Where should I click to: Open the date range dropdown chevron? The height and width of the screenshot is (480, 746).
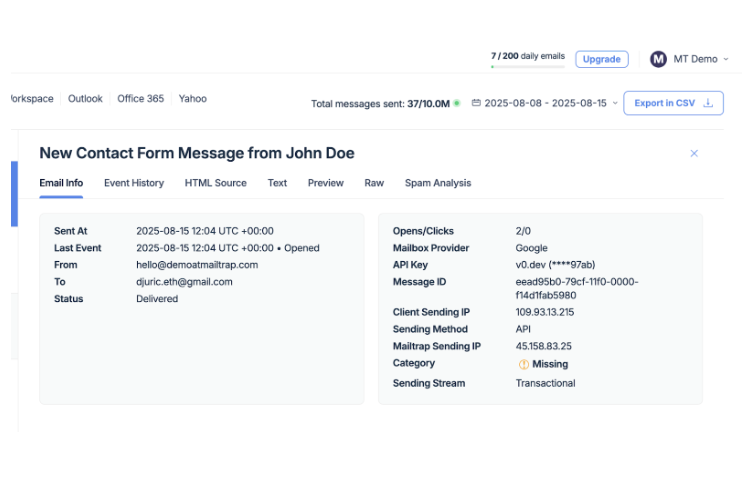[614, 103]
